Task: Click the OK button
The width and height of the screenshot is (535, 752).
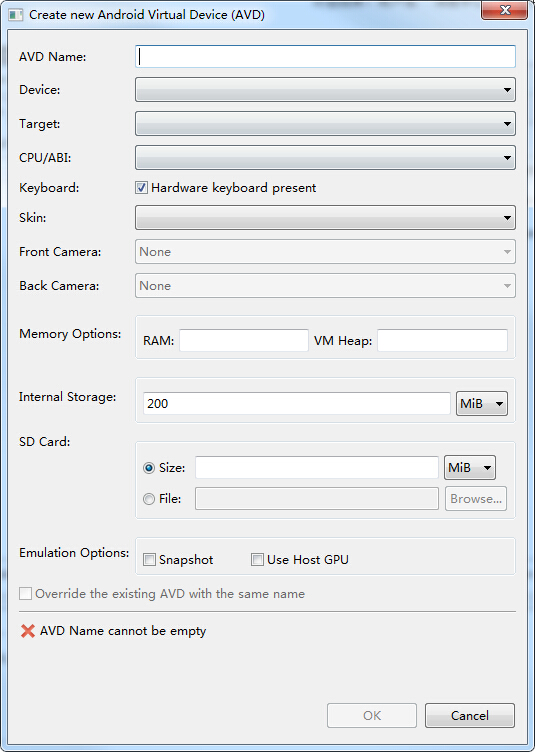Action: pos(372,716)
